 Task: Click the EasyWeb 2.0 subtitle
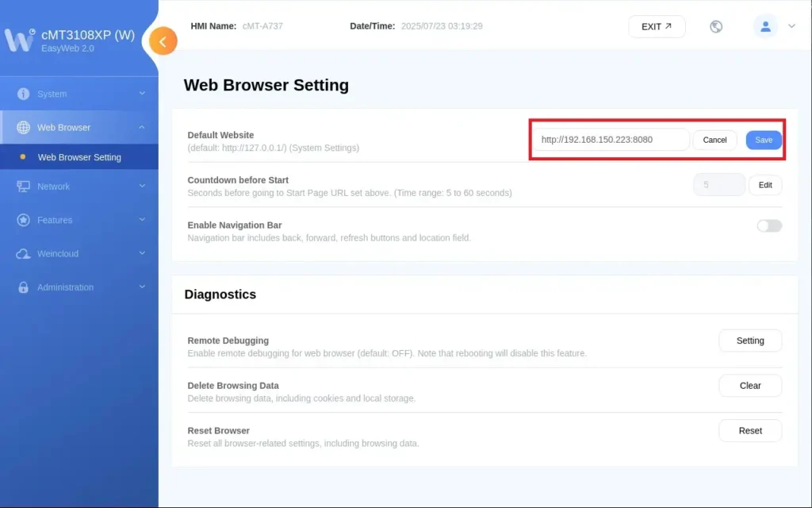click(x=68, y=48)
